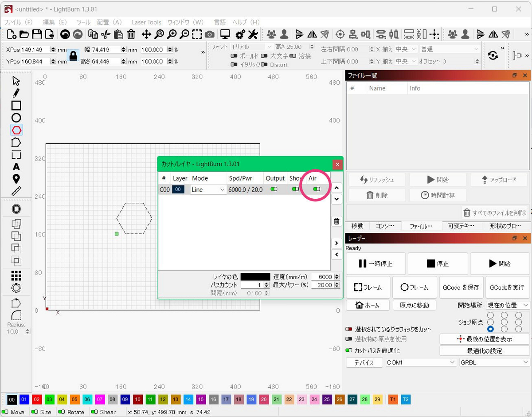The width and height of the screenshot is (532, 417).
Task: Select the Text tool A icon
Action: pyautogui.click(x=16, y=167)
